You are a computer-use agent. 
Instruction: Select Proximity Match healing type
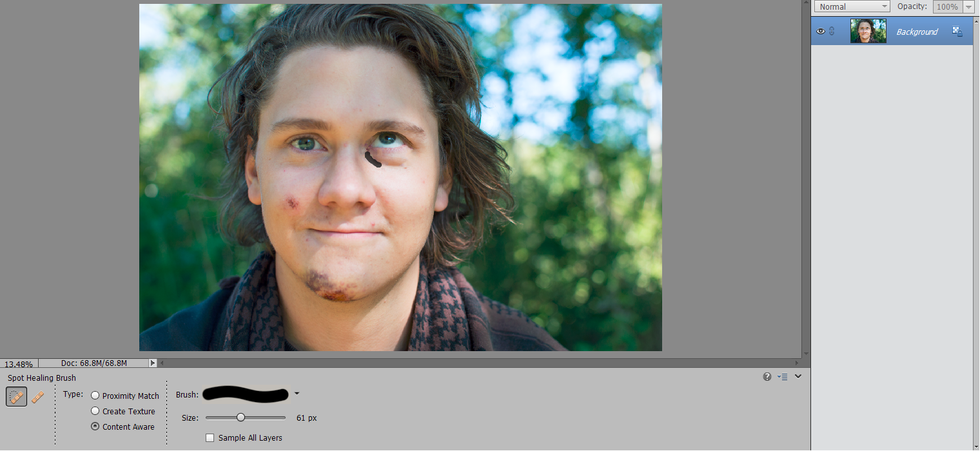pyautogui.click(x=96, y=396)
